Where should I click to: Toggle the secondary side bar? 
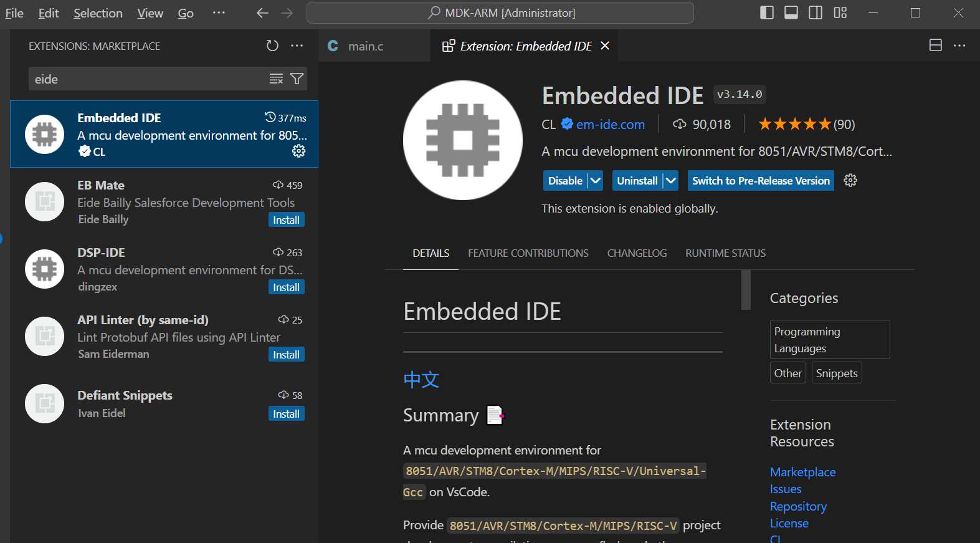pos(816,12)
